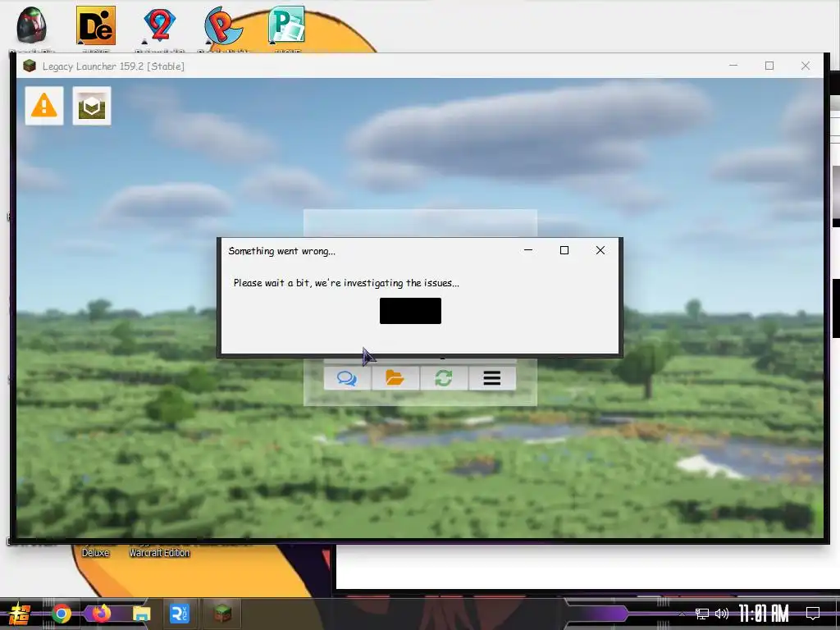
Task: Select the Peggle desktop shortcut
Action: [x=223, y=25]
